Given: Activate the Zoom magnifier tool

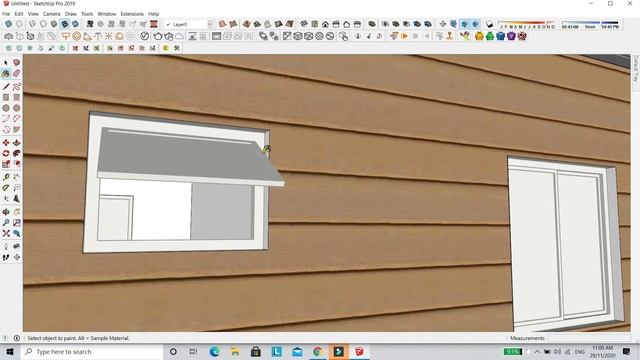Looking at the screenshot, I should point(6,222).
